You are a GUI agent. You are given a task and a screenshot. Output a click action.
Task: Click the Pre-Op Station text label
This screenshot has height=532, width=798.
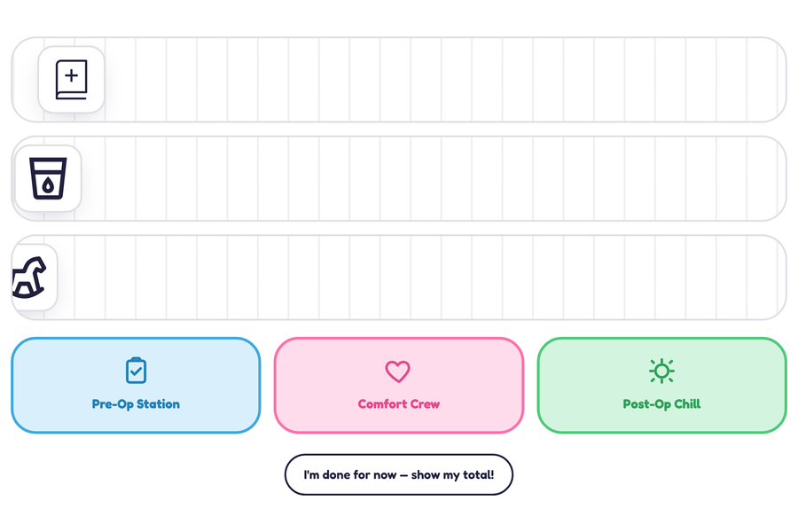136,404
